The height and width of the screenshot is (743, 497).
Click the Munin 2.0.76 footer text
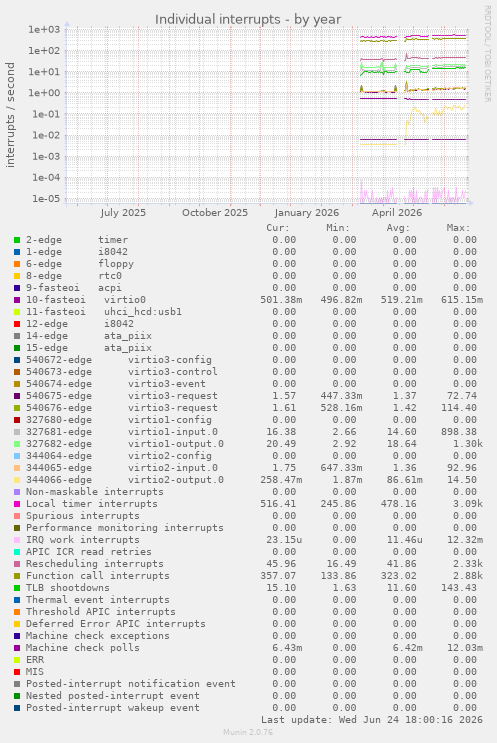(248, 732)
